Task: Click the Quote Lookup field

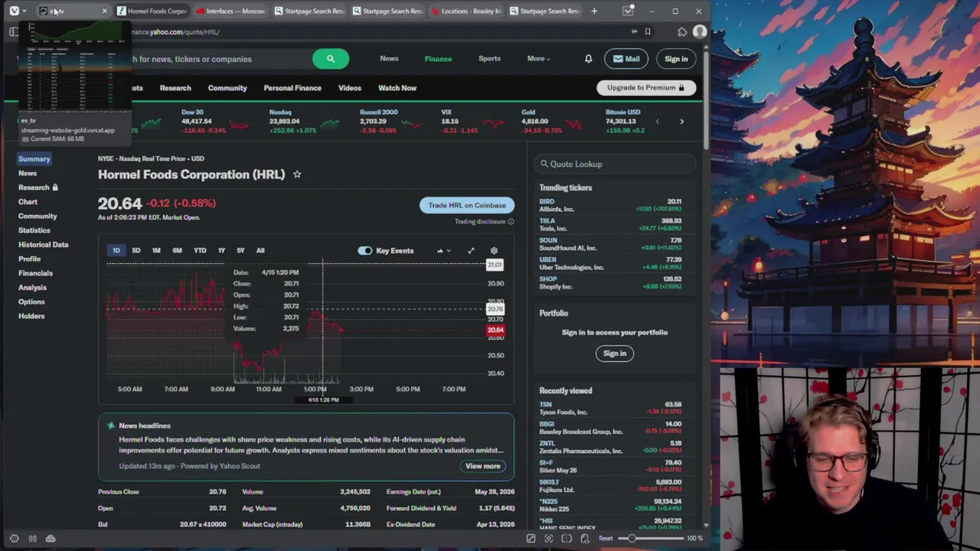Action: click(615, 164)
